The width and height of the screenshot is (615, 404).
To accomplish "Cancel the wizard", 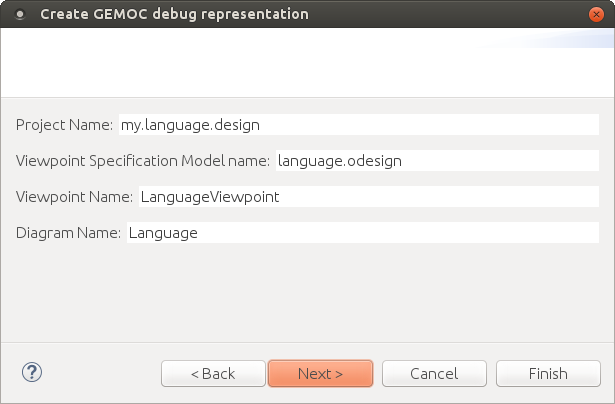I will click(434, 374).
